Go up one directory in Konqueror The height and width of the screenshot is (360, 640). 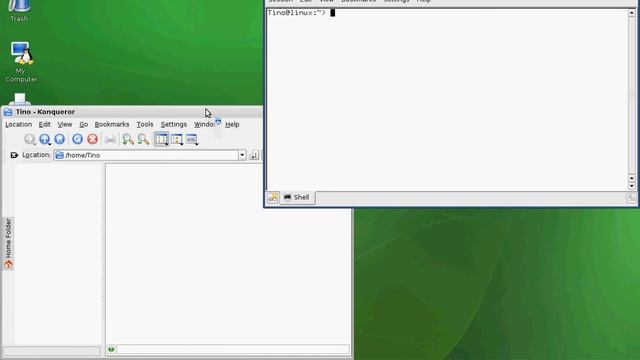click(x=45, y=139)
